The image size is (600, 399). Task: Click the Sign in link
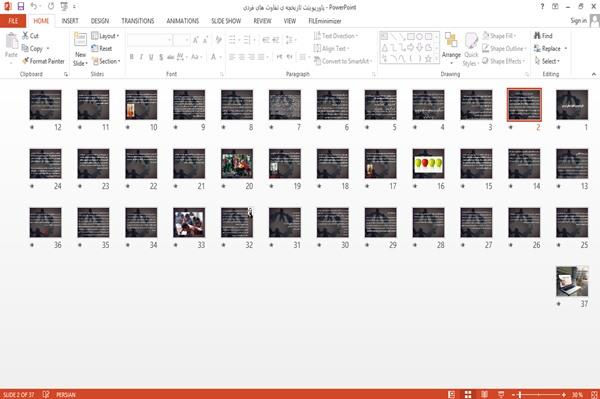[x=579, y=21]
